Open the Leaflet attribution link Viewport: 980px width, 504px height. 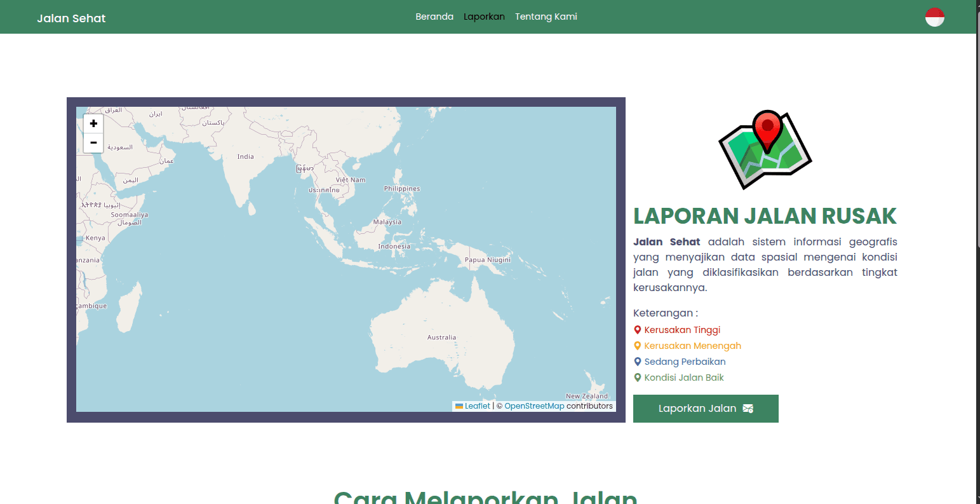[476, 405]
